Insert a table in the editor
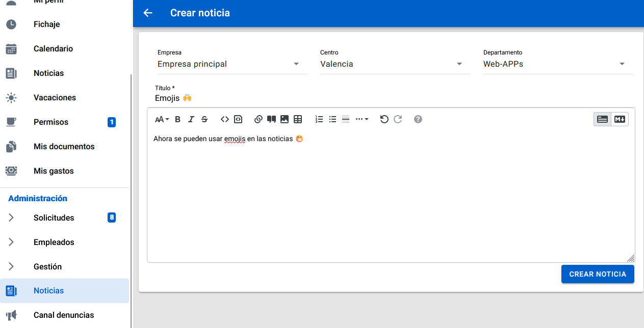The height and width of the screenshot is (328, 644). point(298,119)
